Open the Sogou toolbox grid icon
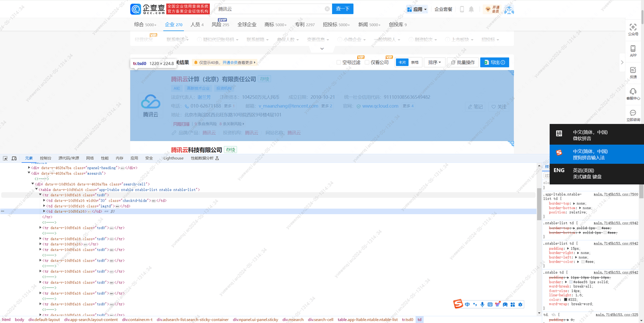644x323 pixels. click(x=513, y=304)
